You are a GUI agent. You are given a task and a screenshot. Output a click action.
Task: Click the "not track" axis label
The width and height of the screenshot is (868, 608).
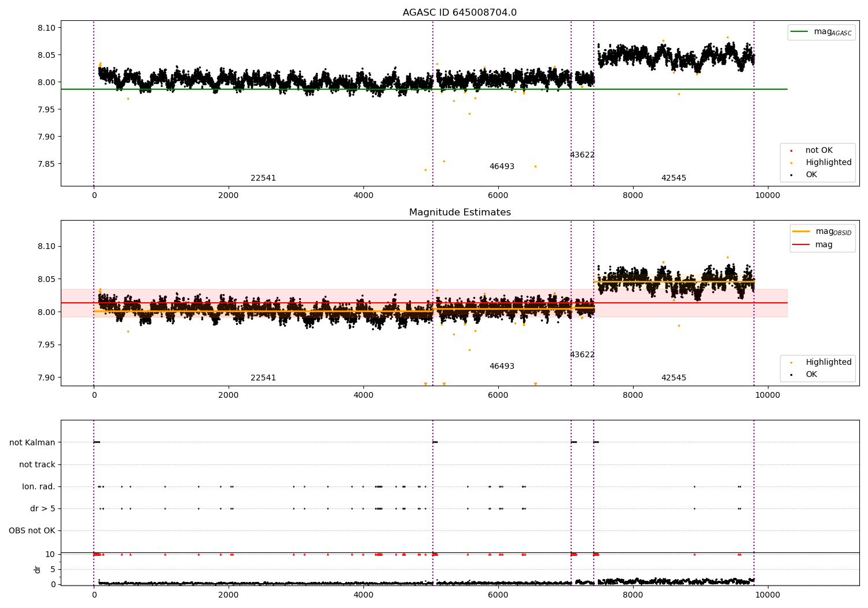tap(37, 465)
